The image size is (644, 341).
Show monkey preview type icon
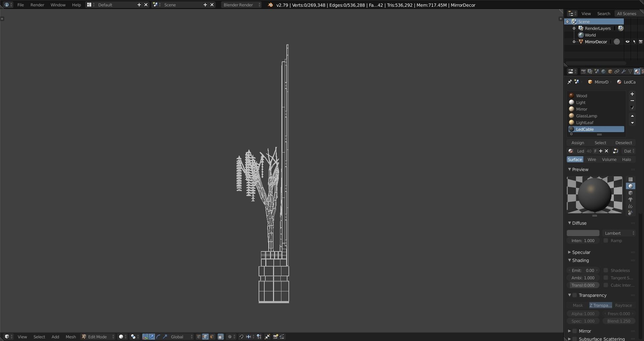point(631,200)
